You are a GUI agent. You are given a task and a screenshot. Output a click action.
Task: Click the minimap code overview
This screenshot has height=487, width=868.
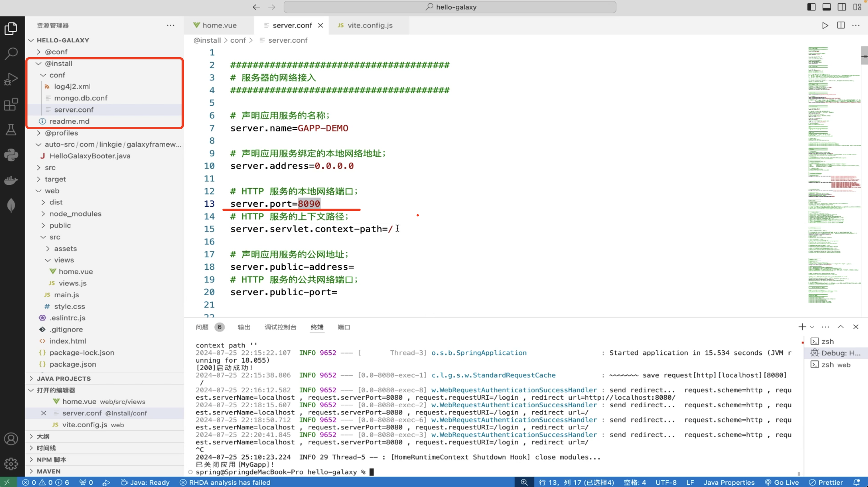click(834, 174)
